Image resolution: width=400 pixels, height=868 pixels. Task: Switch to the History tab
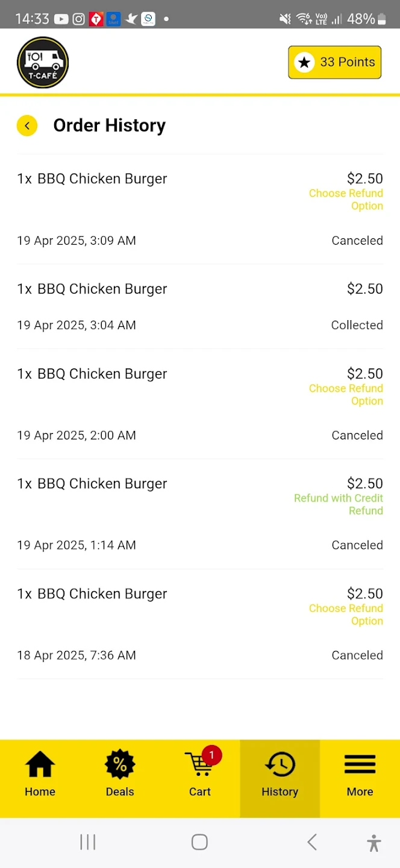point(280,778)
